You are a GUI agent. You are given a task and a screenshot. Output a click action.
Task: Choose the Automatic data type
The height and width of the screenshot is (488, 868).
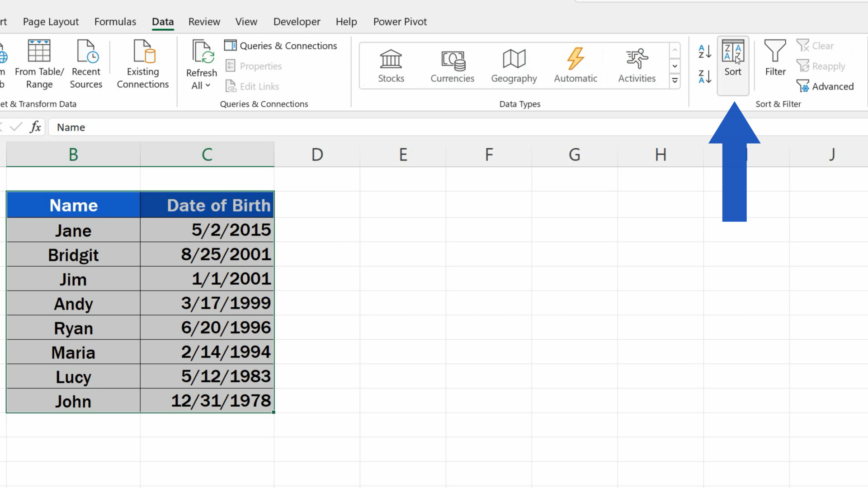point(575,66)
